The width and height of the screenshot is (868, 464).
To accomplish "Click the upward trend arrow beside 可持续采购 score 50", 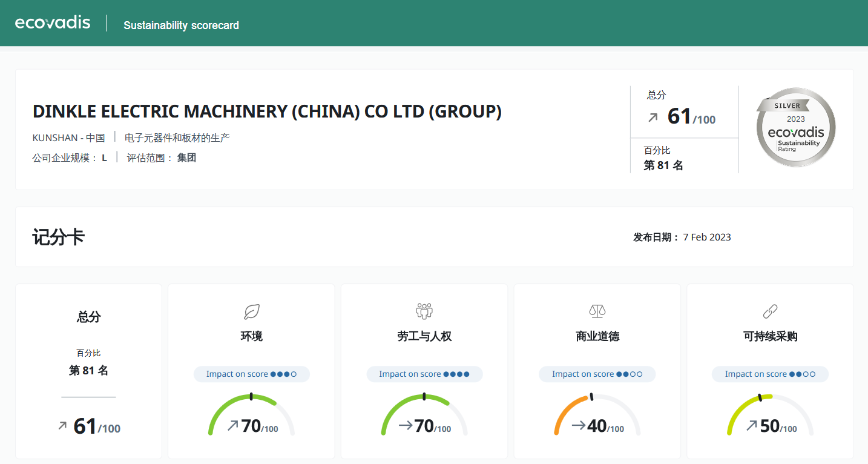I will (x=751, y=426).
